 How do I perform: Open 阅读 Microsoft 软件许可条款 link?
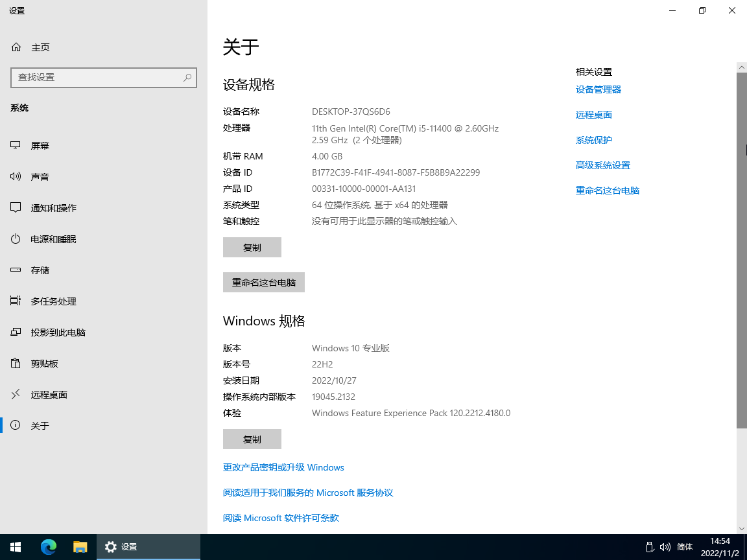(x=281, y=518)
